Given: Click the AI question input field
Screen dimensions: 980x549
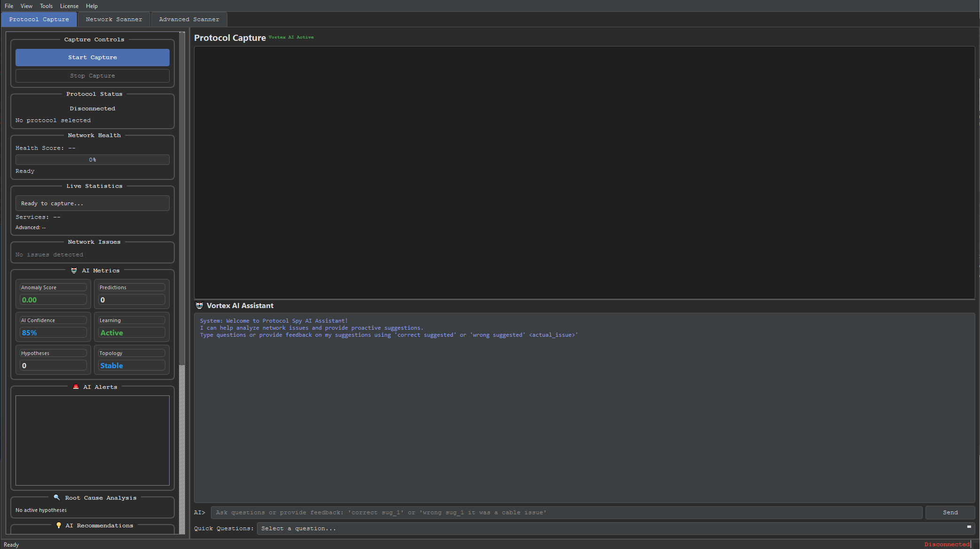Looking at the screenshot, I should [567, 512].
